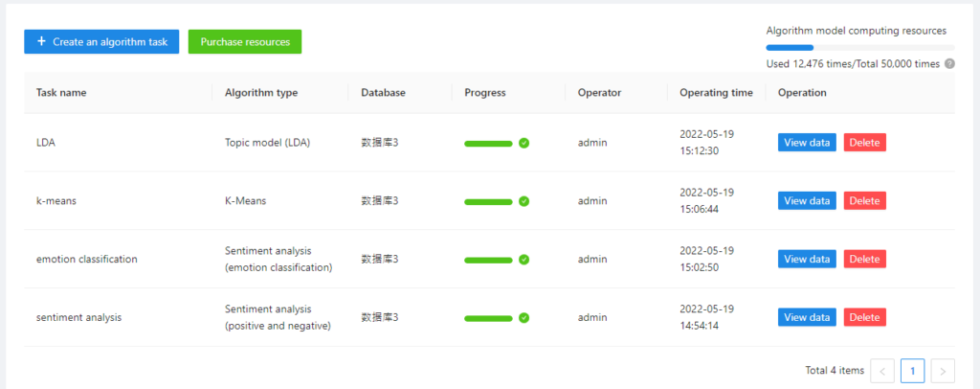Delete the LDA task
The width and height of the screenshot is (980, 389).
click(864, 143)
